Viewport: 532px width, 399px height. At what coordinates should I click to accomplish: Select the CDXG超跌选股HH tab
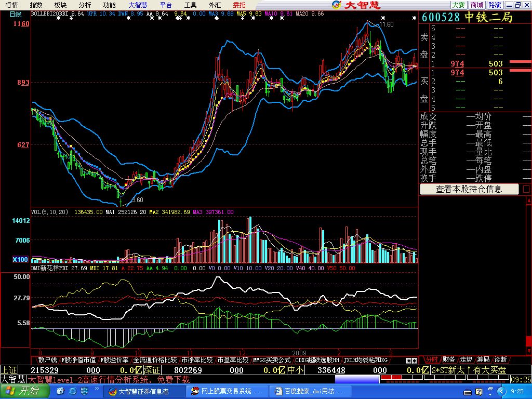(317, 360)
